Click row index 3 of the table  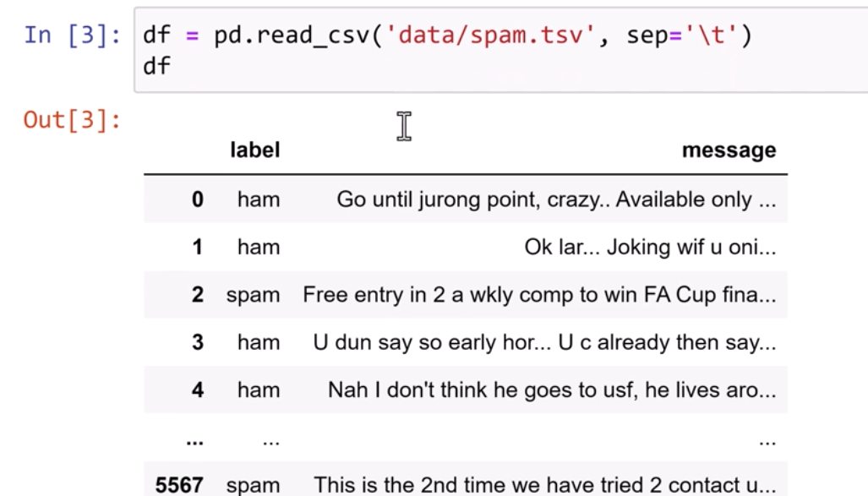point(198,342)
